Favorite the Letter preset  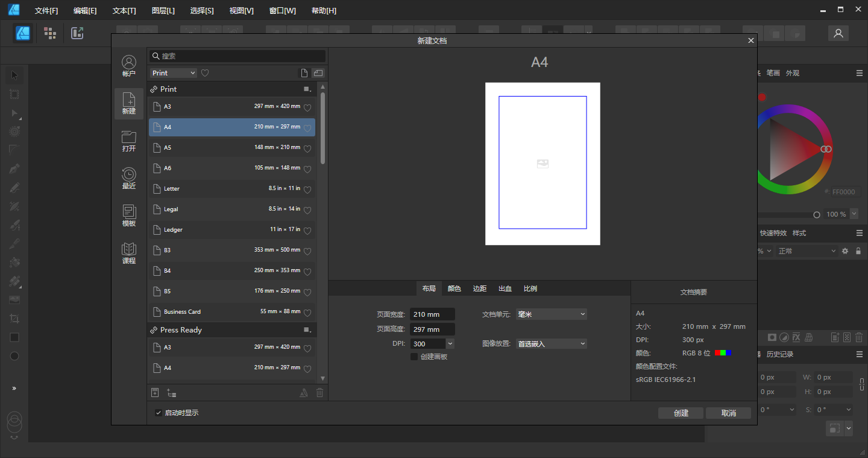[x=307, y=190]
